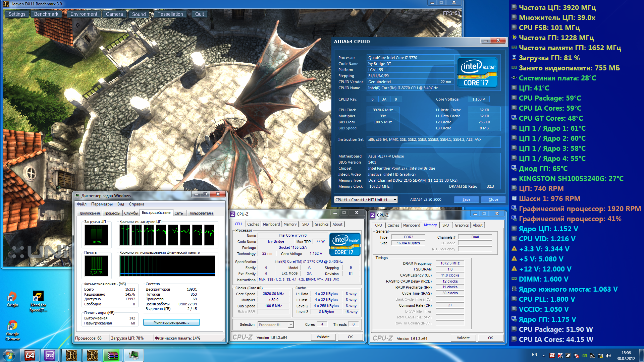Select the SPD tab in left CPU-Z
The image size is (644, 362).
[305, 224]
